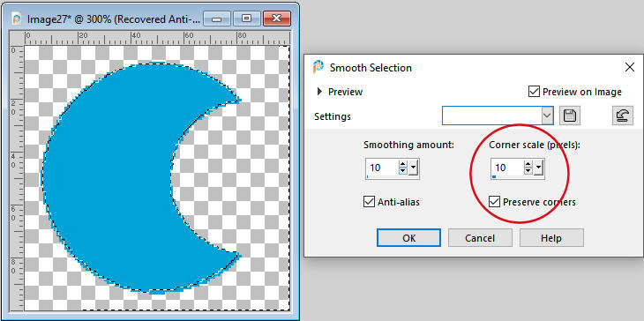
Task: Click the Cancel button
Action: coord(480,238)
